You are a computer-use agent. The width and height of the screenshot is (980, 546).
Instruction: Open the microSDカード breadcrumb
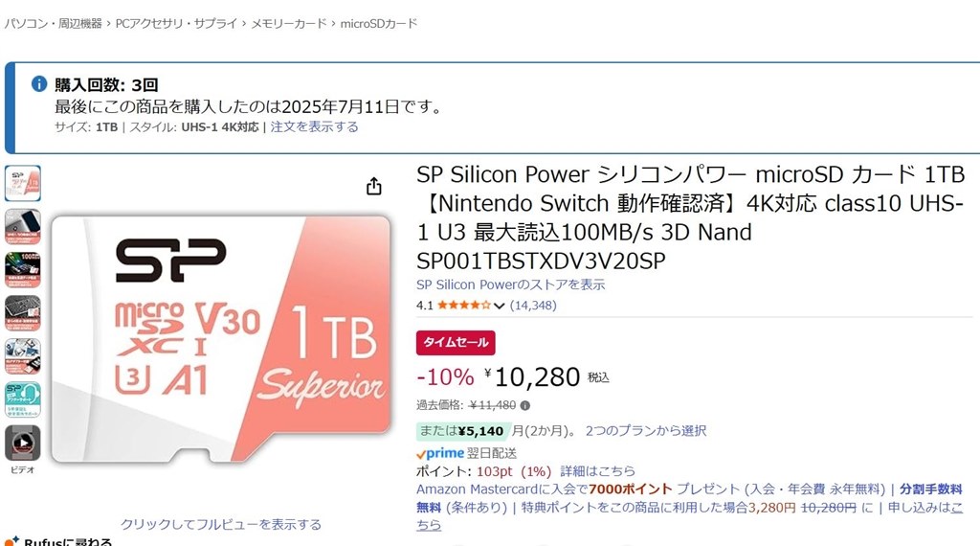pos(379,23)
